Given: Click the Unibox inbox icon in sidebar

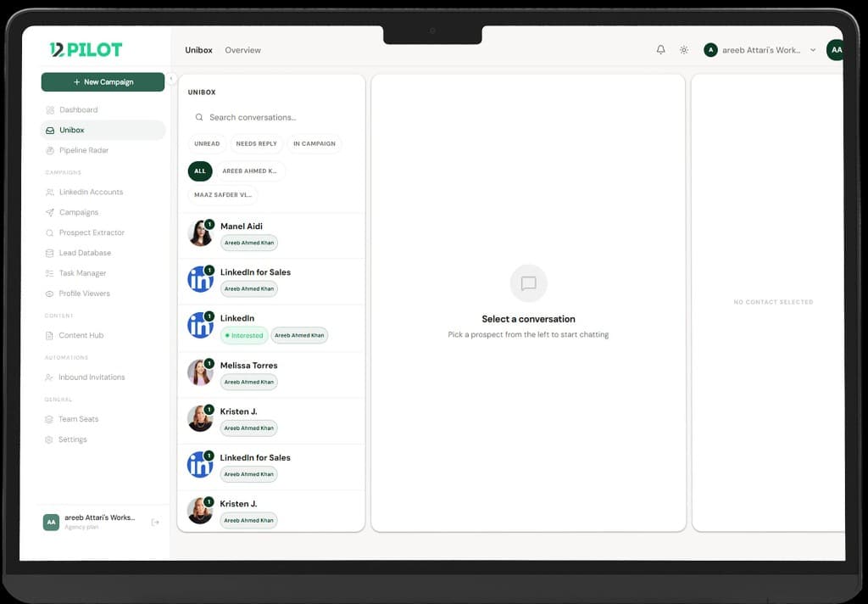Looking at the screenshot, I should click(x=50, y=131).
